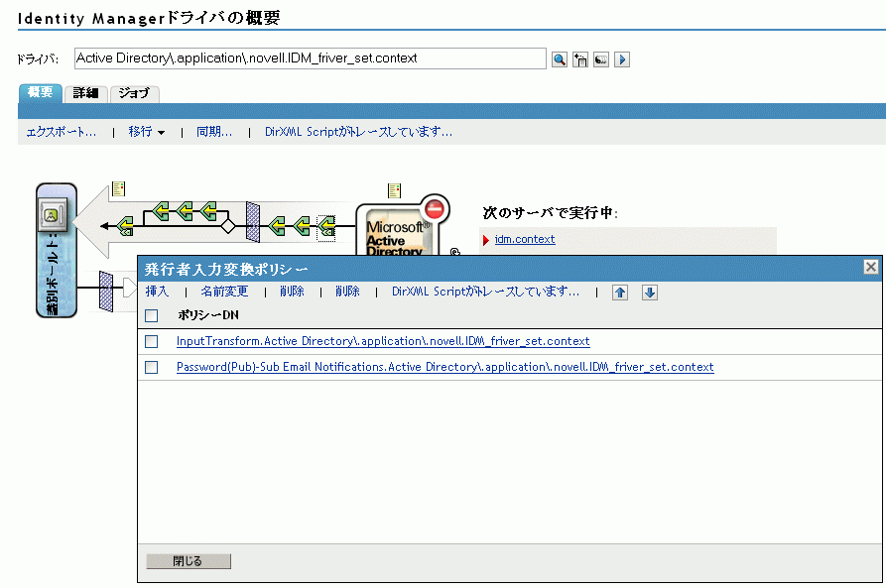Click the エクスポート... link
886x588 pixels.
click(62, 132)
